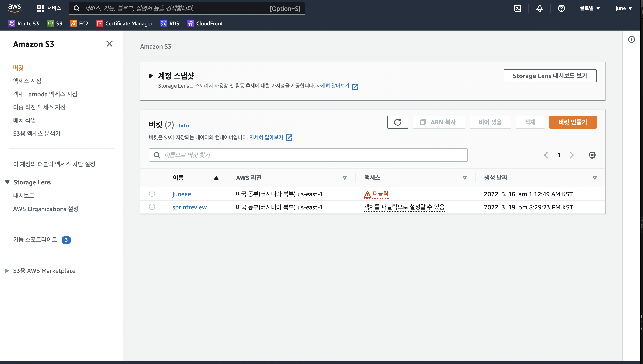Click page number 1 in pagination
643x364 pixels.
coord(559,155)
